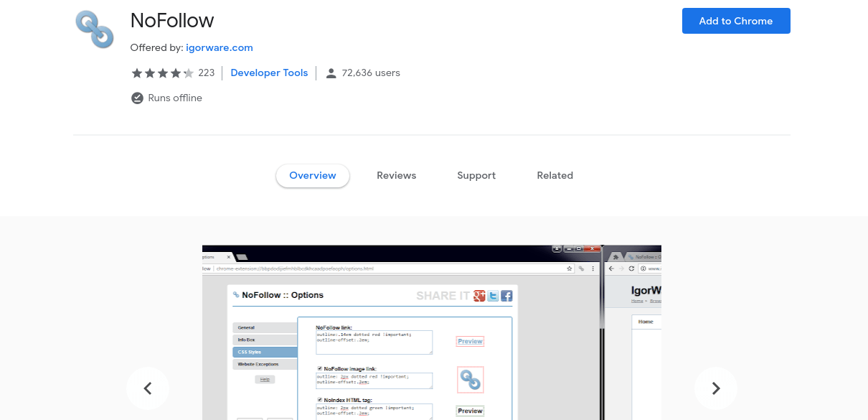Click the NoFollow link CSS text area in the screenshot
Screen dimensions: 868x420
point(374,342)
